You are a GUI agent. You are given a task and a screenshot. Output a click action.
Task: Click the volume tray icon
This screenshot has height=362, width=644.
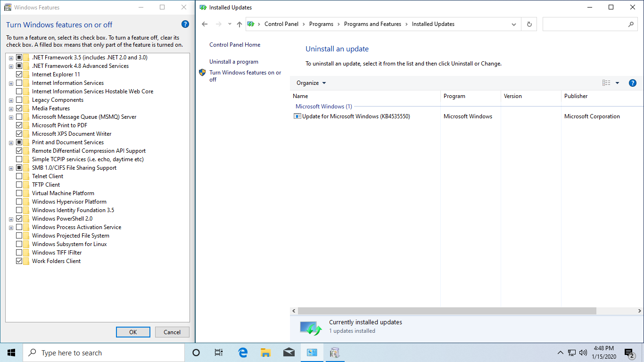tap(583, 353)
